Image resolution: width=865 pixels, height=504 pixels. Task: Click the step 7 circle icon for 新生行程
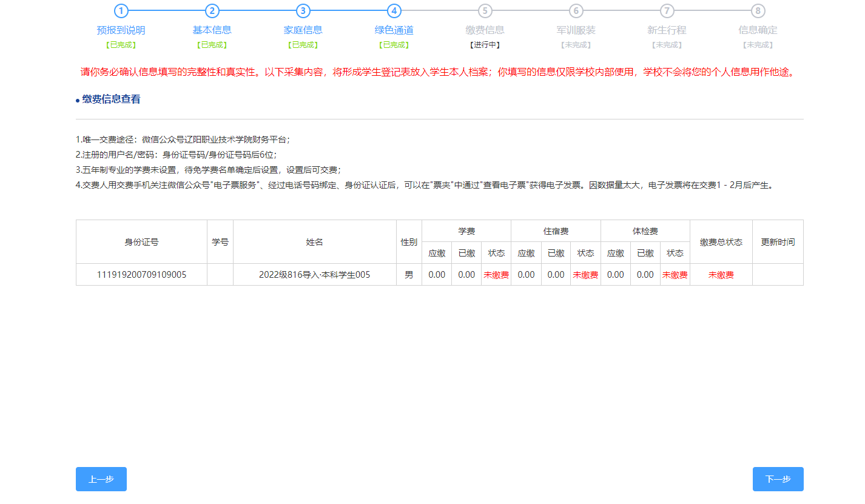[667, 11]
